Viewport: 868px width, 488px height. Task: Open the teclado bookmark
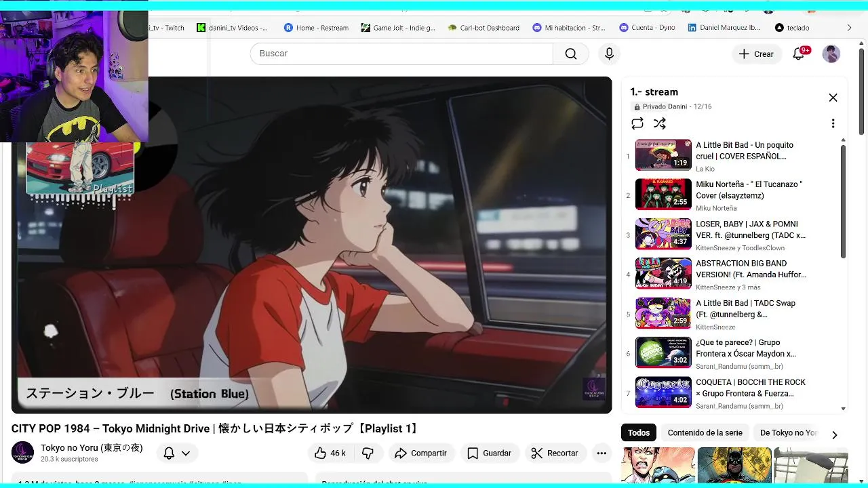tap(792, 28)
